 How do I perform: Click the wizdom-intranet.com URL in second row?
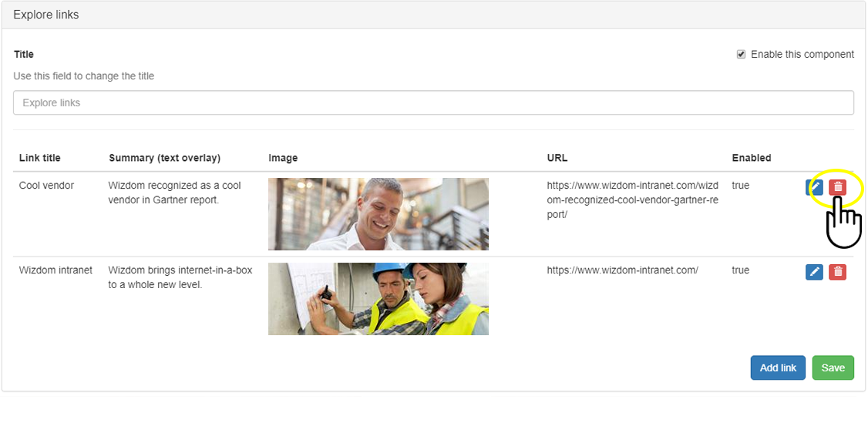click(x=622, y=270)
